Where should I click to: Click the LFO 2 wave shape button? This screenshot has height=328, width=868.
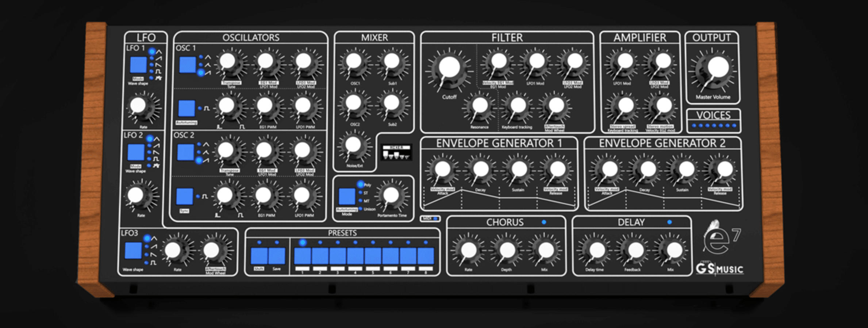tap(136, 152)
